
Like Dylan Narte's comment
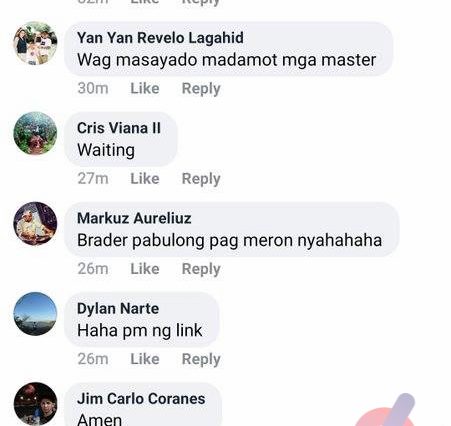tap(145, 359)
